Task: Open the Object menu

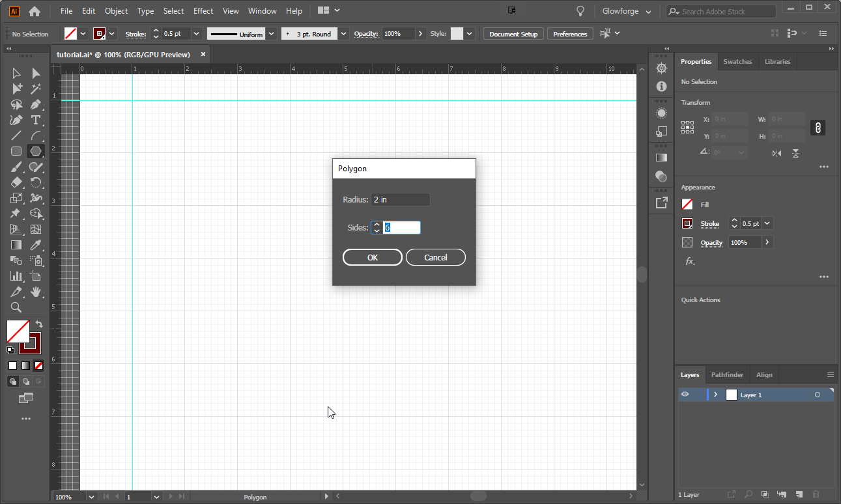Action: (x=117, y=11)
